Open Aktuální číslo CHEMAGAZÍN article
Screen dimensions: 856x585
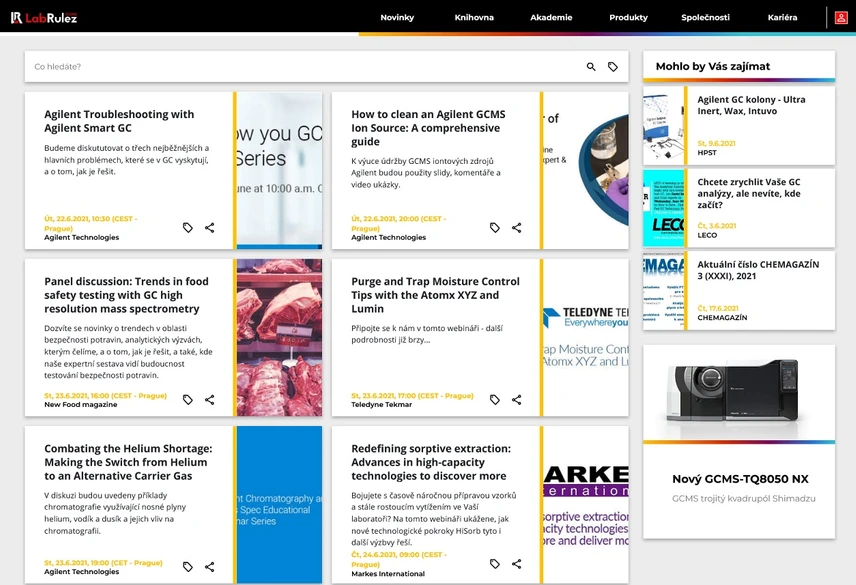click(758, 270)
